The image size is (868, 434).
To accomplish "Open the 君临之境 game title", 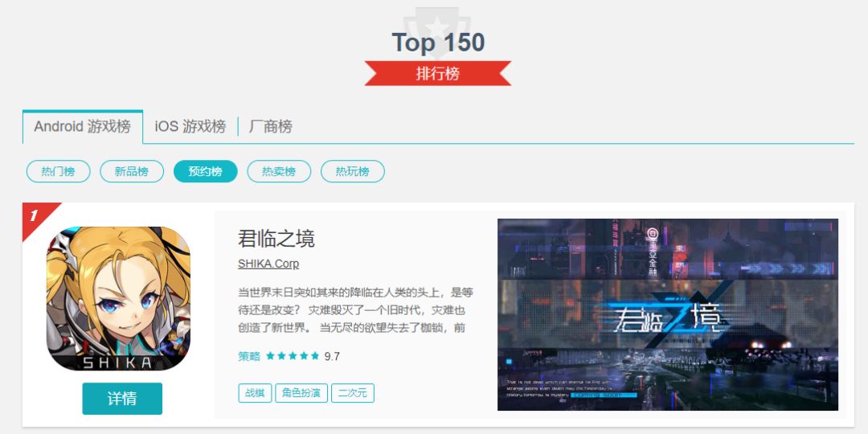I will coord(276,239).
